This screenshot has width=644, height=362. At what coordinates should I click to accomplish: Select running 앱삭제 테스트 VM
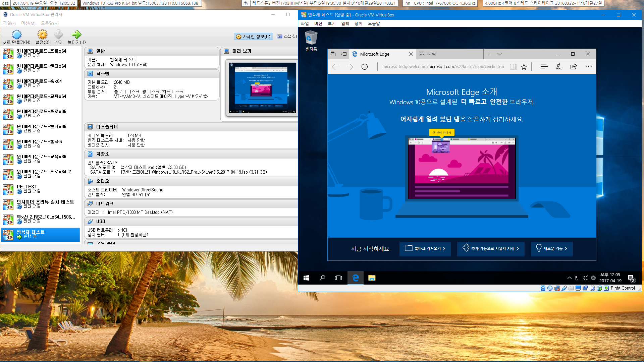point(41,235)
